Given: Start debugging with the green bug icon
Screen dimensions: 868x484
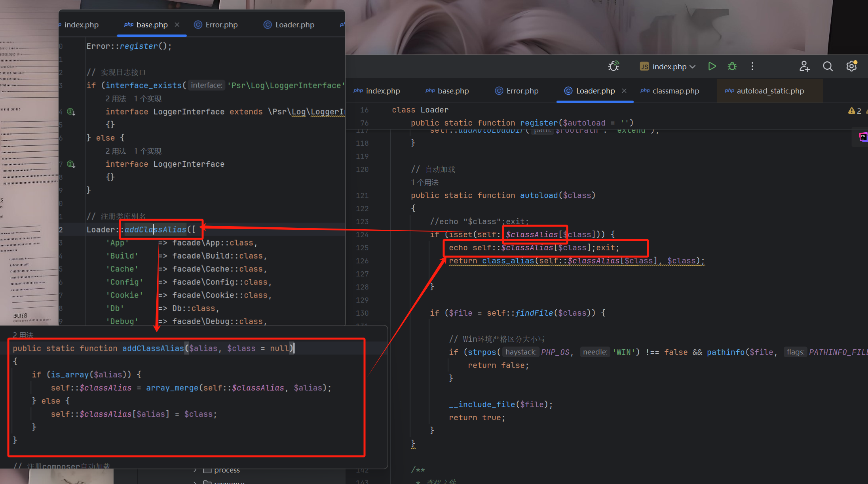Looking at the screenshot, I should [x=732, y=66].
